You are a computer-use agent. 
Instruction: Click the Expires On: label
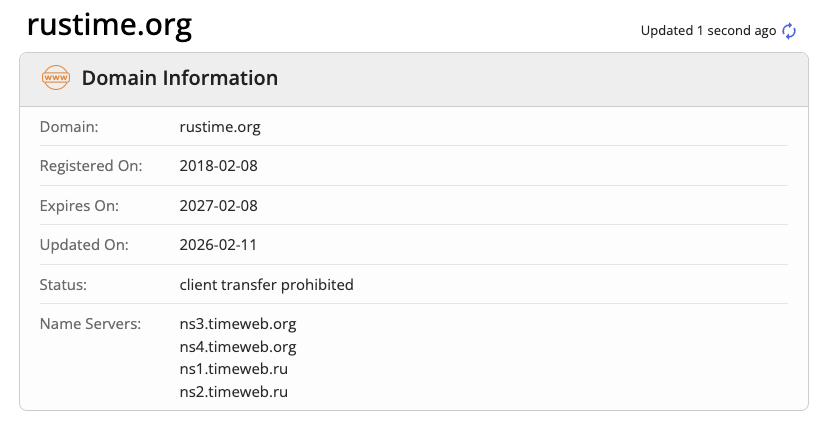(79, 206)
